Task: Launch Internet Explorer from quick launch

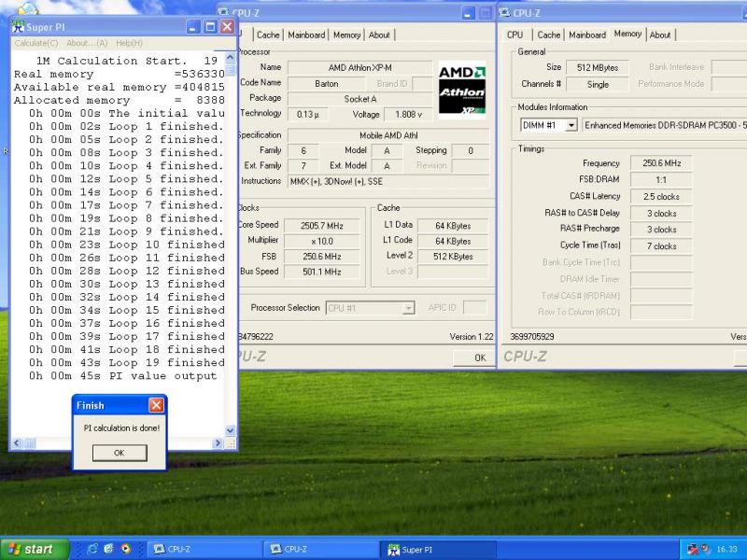Action: (92, 549)
